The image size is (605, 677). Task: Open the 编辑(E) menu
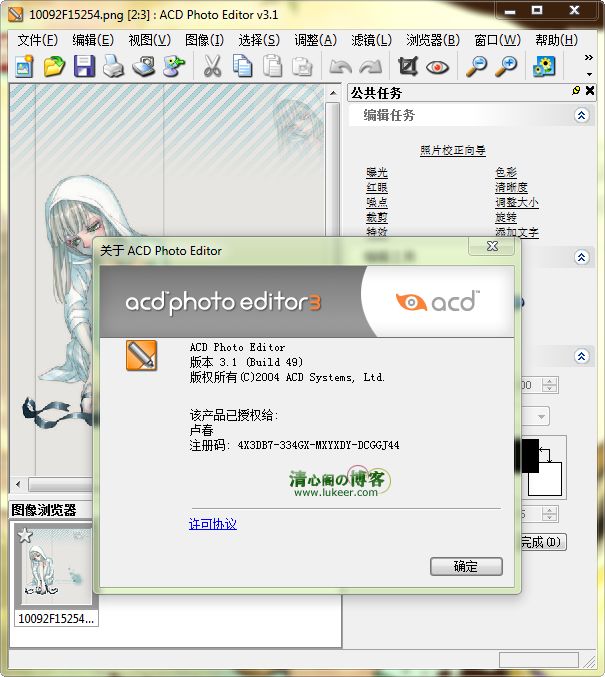point(93,40)
